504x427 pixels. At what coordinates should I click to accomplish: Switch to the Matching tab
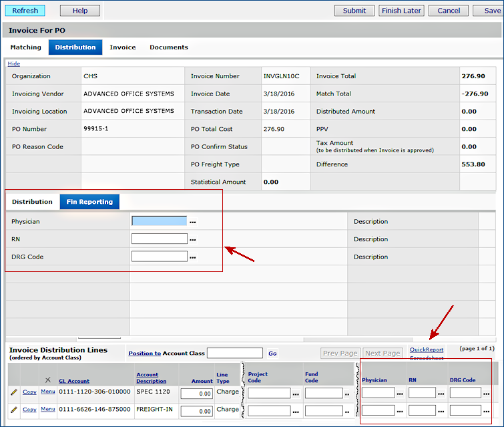tap(25, 47)
